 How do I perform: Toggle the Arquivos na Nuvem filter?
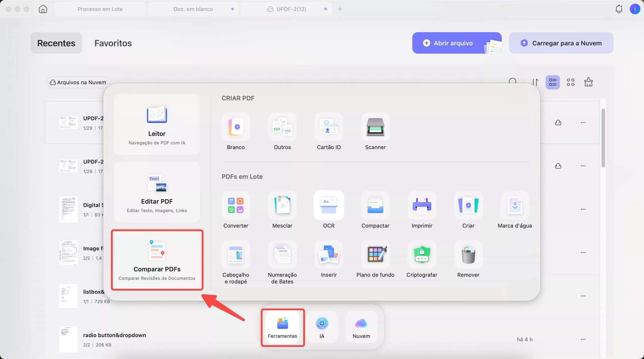pyautogui.click(x=78, y=82)
